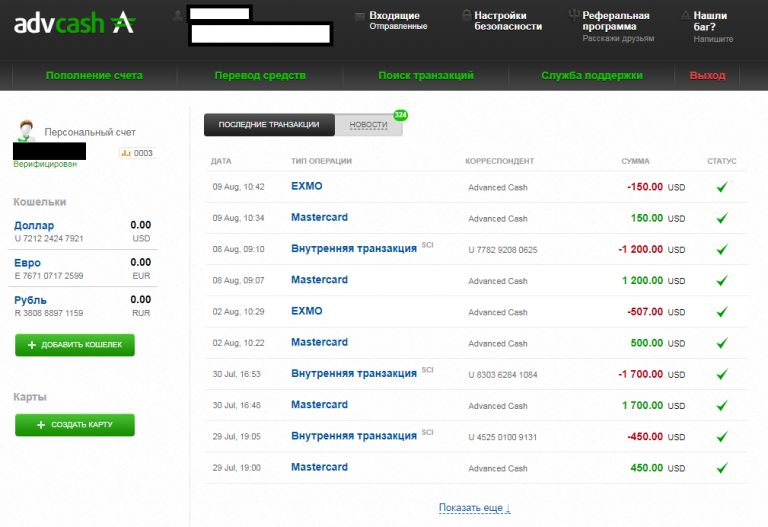Viewport: 768px width, 527px height.
Task: Click status checkmark for -1 700.00 row
Action: pos(722,374)
